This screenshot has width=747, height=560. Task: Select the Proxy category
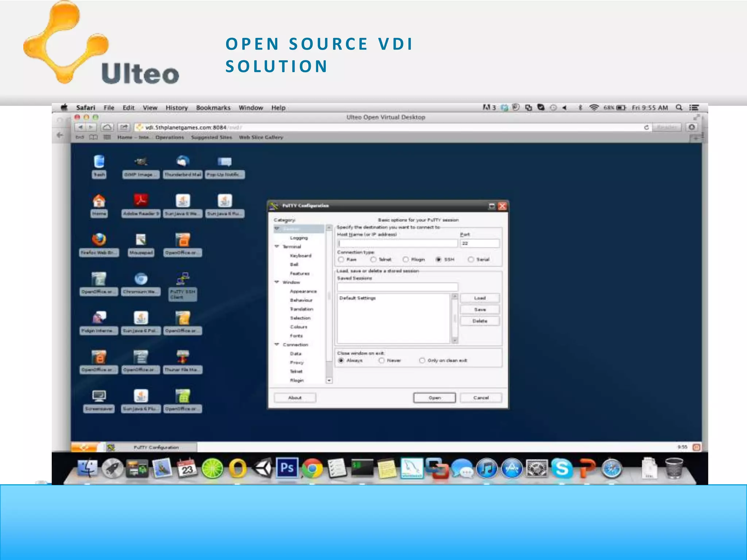297,363
